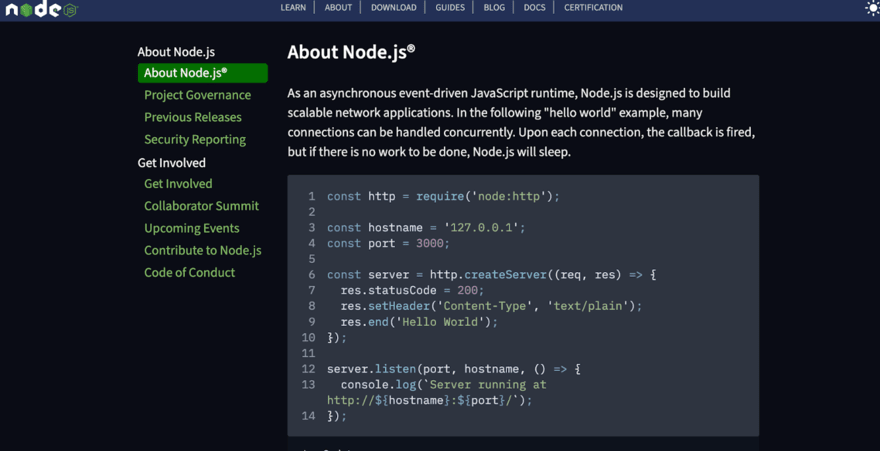Image resolution: width=880 pixels, height=451 pixels.
Task: Open the BLOG nav item
Action: pos(494,7)
